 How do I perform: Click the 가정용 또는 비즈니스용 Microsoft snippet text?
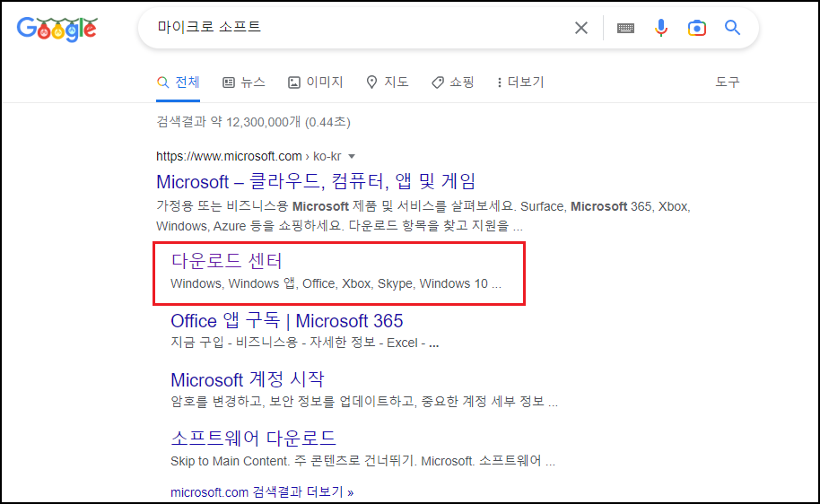[x=423, y=216]
